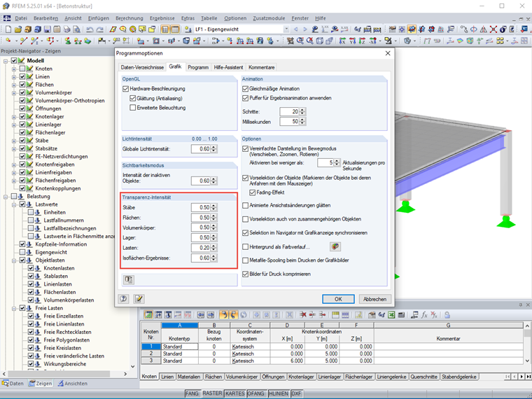Screen dimensions: 532x399
Task: Expand the Stäbe tree node
Action: 14,141
